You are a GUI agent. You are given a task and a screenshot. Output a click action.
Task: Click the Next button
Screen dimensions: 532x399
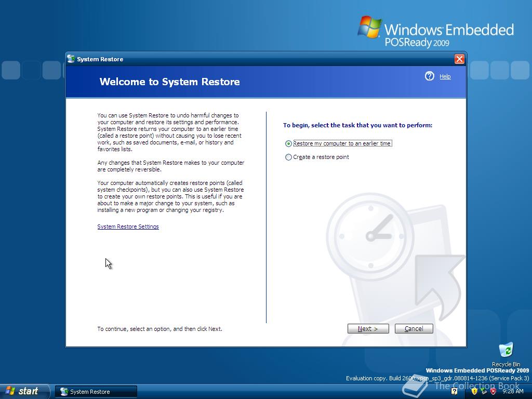click(368, 329)
